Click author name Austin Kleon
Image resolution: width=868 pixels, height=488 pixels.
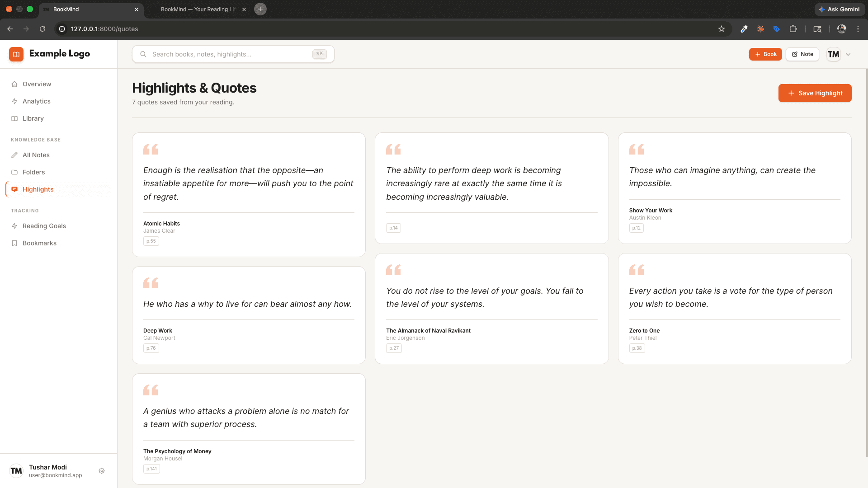[x=645, y=218]
